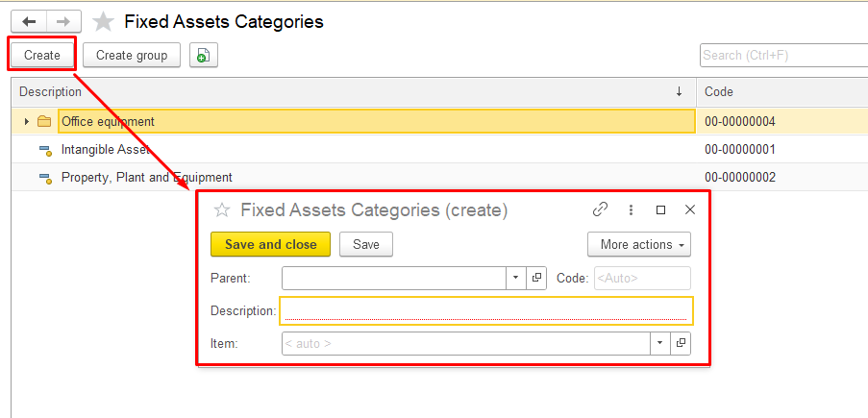Viewport: 868px width, 418px height.
Task: Click the get link chain icon
Action: 600,209
